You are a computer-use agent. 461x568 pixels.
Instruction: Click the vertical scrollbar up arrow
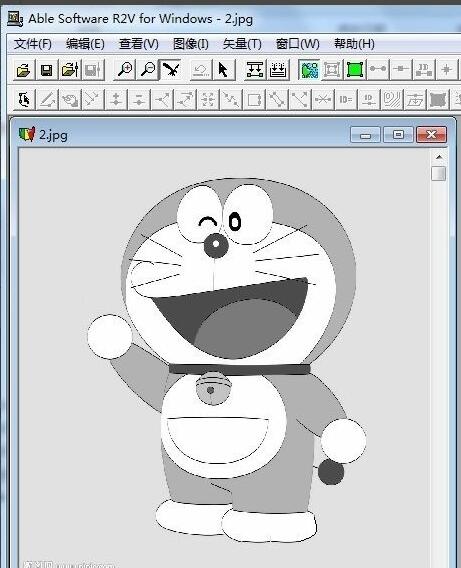click(439, 157)
